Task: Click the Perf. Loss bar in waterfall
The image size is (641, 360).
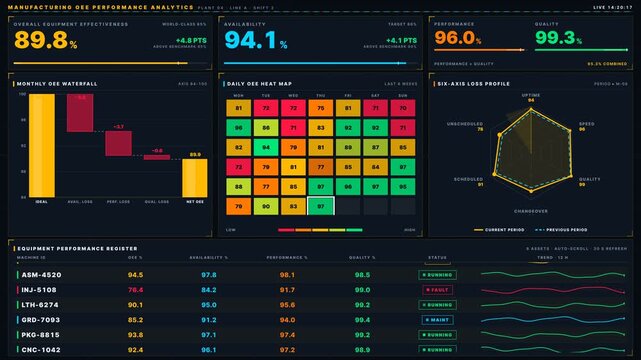Action: pyautogui.click(x=119, y=143)
